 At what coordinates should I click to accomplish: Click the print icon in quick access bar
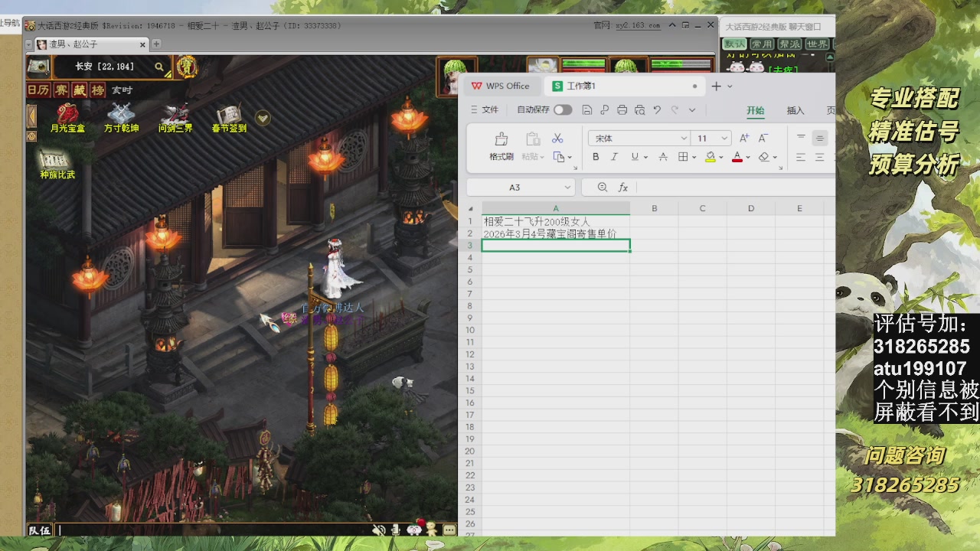click(622, 109)
